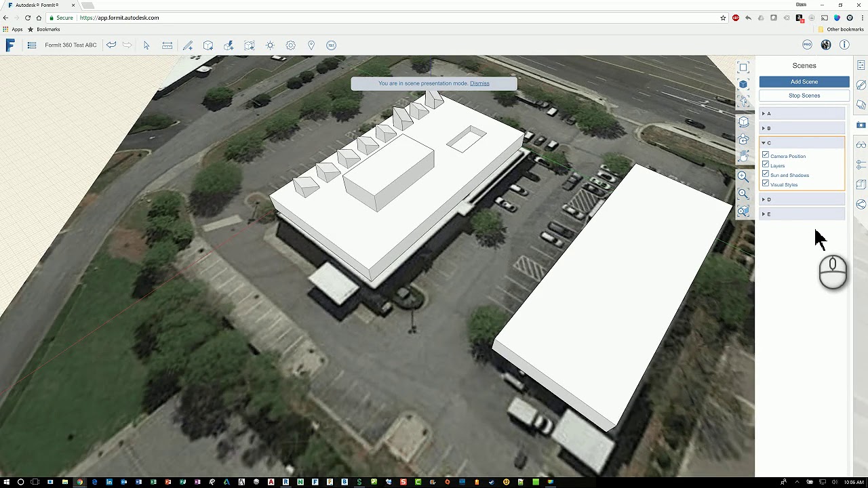The width and height of the screenshot is (868, 488).
Task: Click the circular 101 toolbar icon
Action: [x=331, y=45]
